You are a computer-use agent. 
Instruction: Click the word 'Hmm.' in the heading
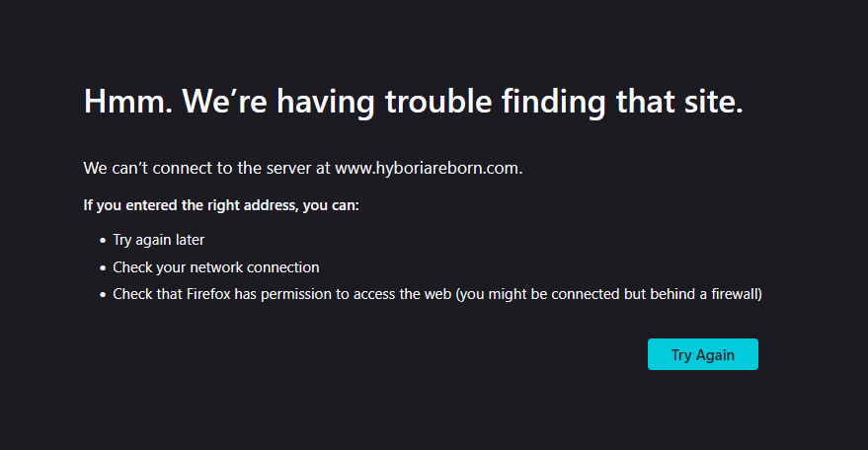point(127,102)
